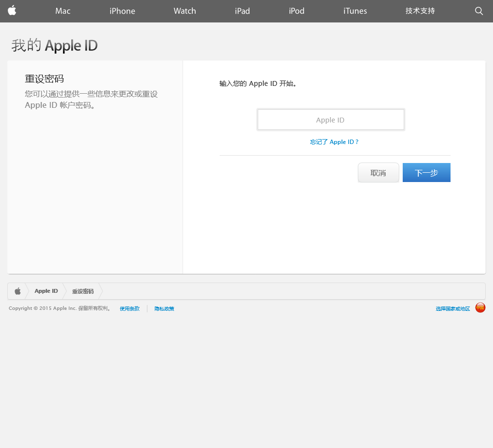Go to iTunes in navigation bar
This screenshot has width=493, height=448.
(355, 11)
